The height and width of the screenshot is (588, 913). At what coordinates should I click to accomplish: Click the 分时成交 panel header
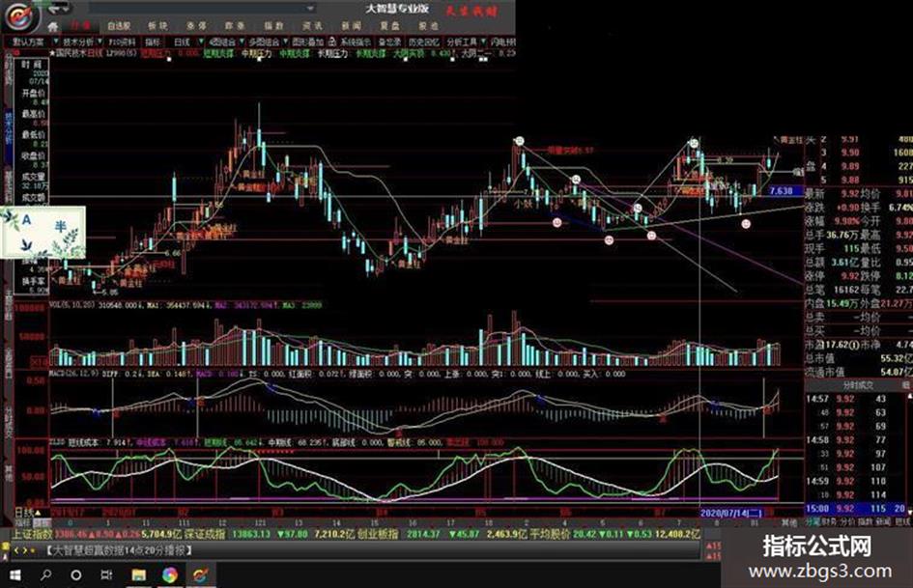click(858, 385)
